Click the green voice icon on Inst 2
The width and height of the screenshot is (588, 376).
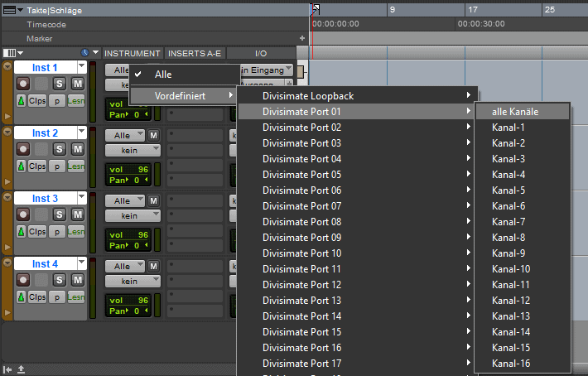click(x=22, y=166)
